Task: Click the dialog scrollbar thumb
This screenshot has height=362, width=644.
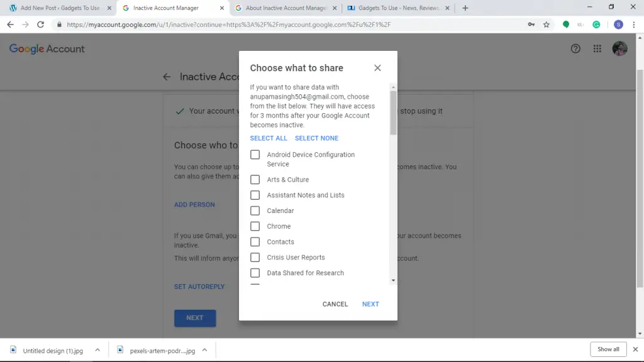Action: [x=393, y=112]
